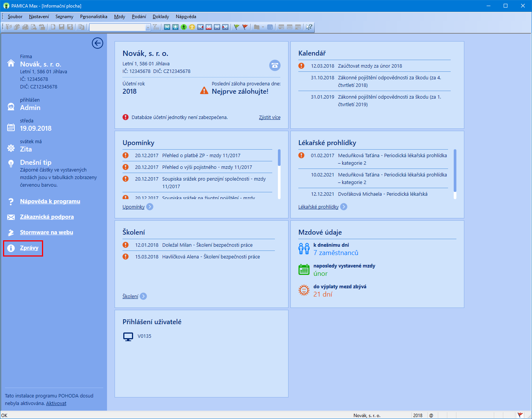Open Stormware na webu link

pos(47,232)
